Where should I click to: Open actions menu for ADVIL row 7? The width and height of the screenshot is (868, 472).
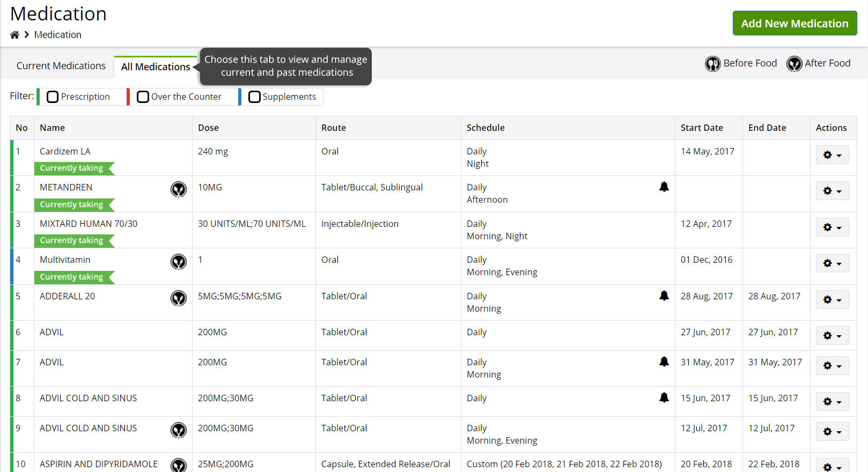tap(832, 366)
